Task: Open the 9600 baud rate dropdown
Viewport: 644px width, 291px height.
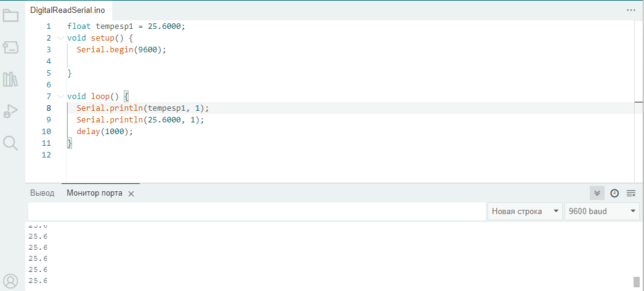Action: (602, 212)
